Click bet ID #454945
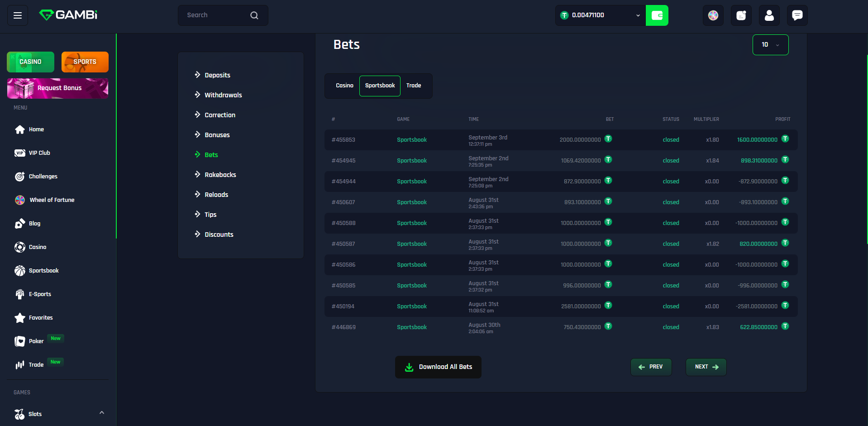 [x=343, y=161]
